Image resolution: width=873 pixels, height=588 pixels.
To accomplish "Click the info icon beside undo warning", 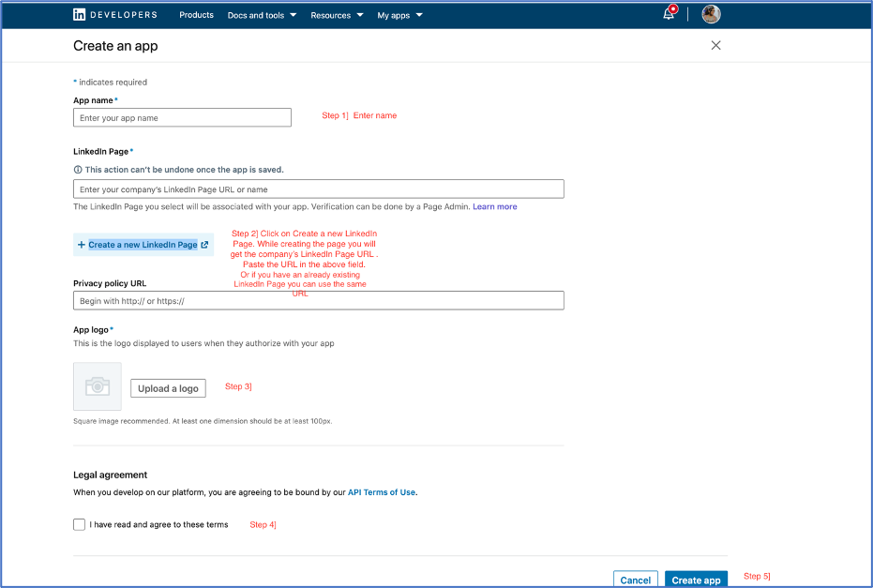I will (78, 170).
